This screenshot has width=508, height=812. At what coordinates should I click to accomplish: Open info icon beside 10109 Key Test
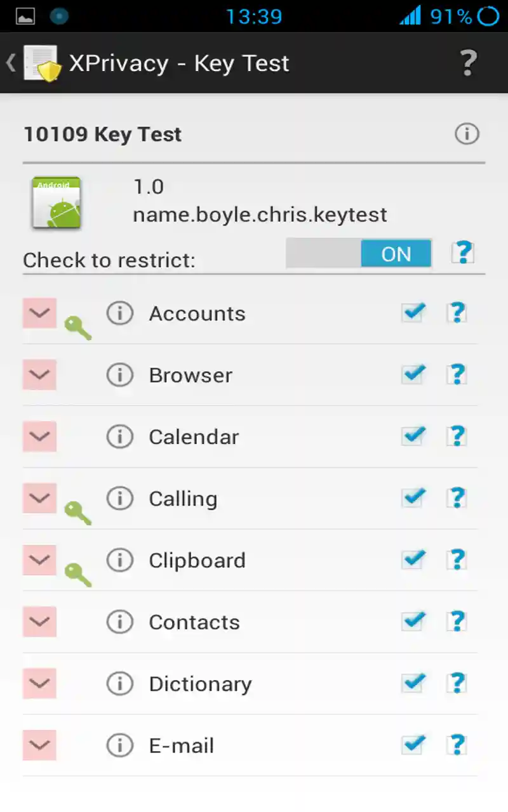click(467, 134)
